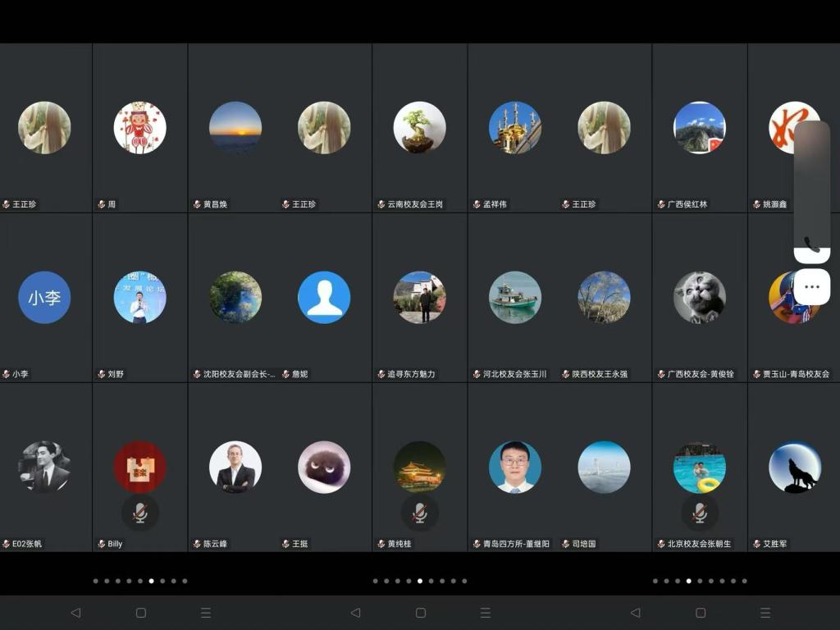This screenshot has height=630, width=840.
Task: Select 广西校友会-黄俊铨's cat avatar
Action: (700, 297)
